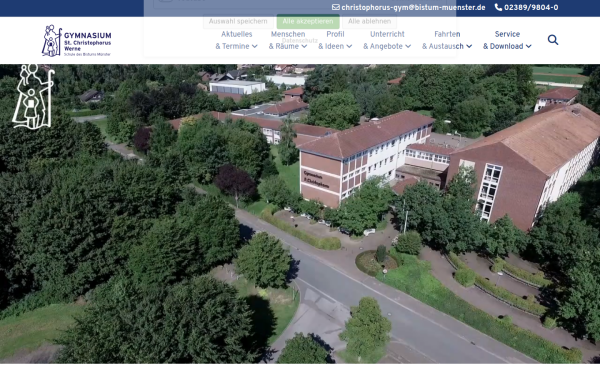This screenshot has height=375, width=600.
Task: Expand chevron next to Angebote
Action: pyautogui.click(x=408, y=46)
